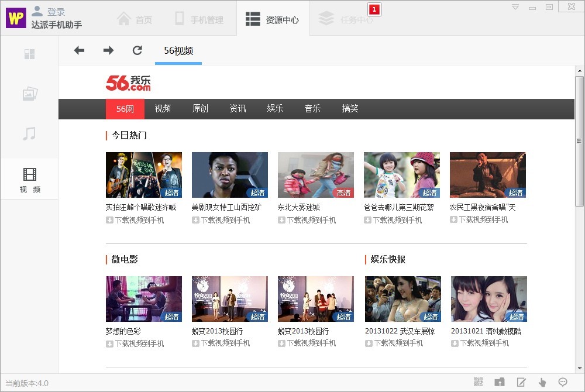The width and height of the screenshot is (585, 392).
Task: Open the 达派手机助手 WP logo
Action: coord(16,18)
